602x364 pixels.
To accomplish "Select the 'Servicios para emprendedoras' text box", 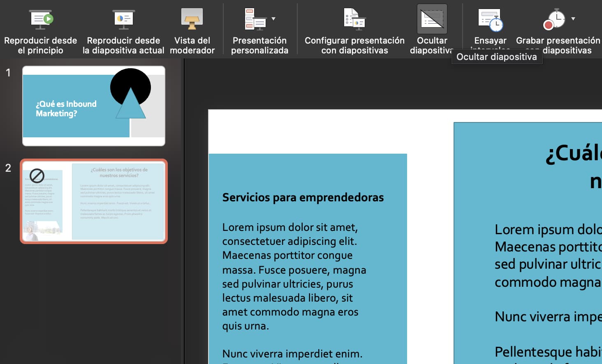I will (303, 197).
